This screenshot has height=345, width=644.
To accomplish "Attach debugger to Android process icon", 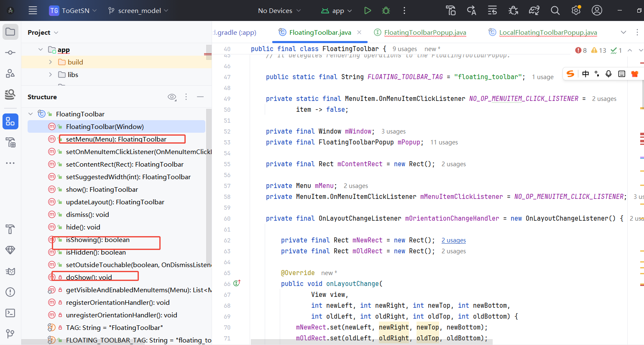I will (x=514, y=10).
